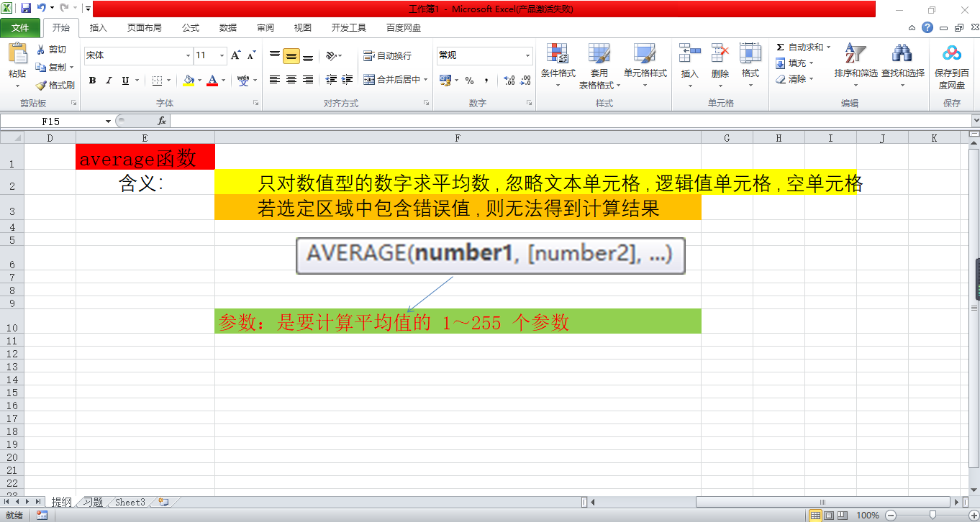Click the 自动求和 AutoSum button
Screen dimensions: 980x522
tap(799, 47)
